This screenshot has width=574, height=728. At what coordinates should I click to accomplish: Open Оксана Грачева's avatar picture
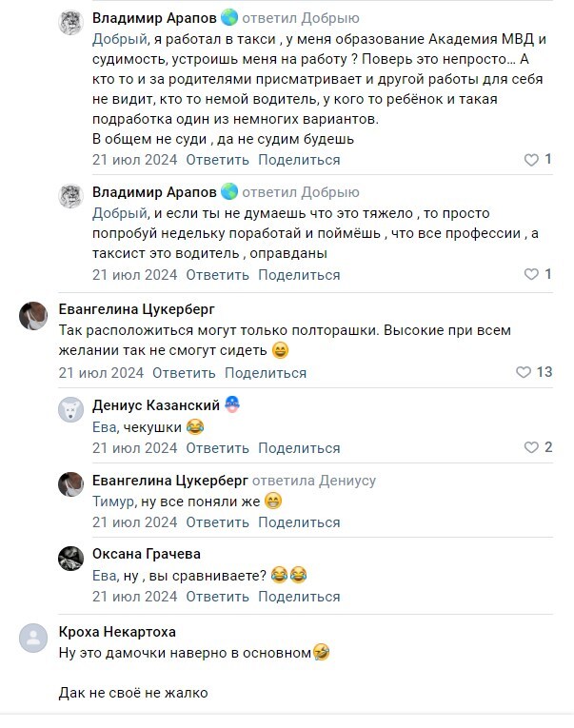coord(71,560)
